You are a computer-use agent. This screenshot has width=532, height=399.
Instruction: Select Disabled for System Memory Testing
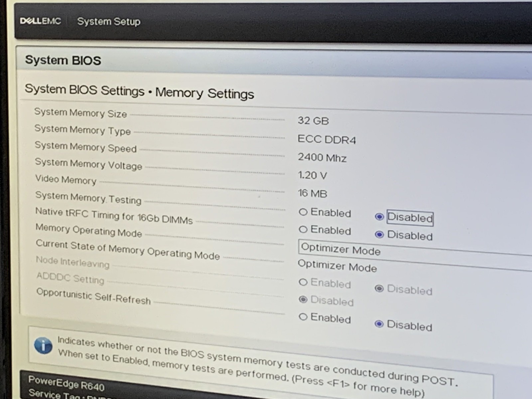379,217
